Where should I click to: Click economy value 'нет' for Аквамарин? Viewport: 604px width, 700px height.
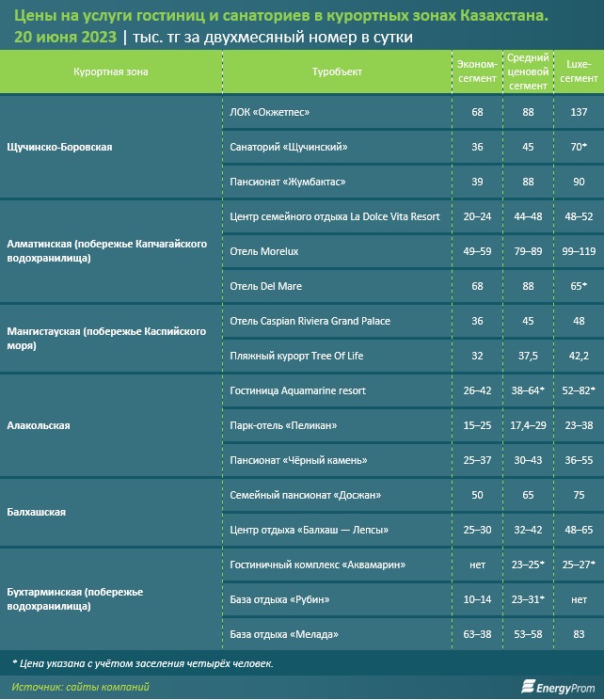(x=477, y=565)
